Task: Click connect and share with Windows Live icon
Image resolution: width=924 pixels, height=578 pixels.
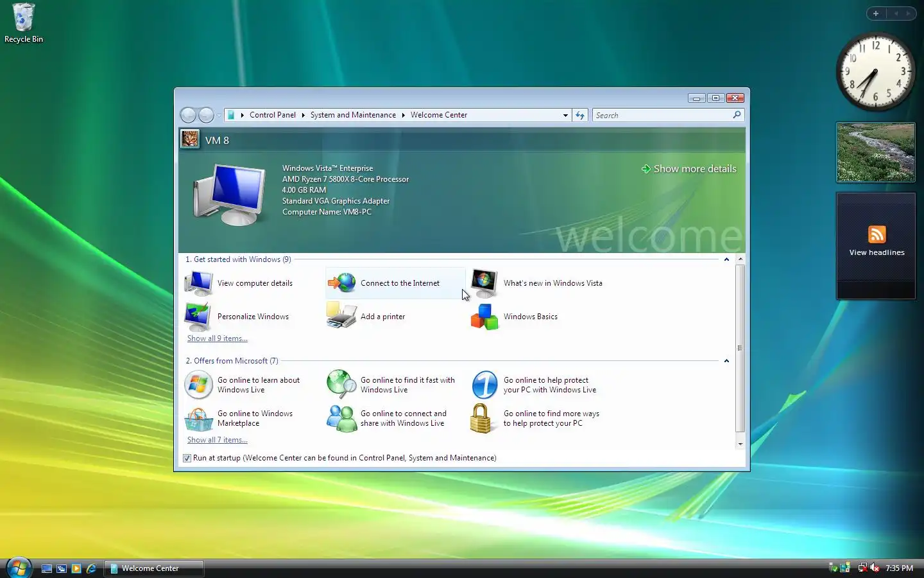Action: 341,419
